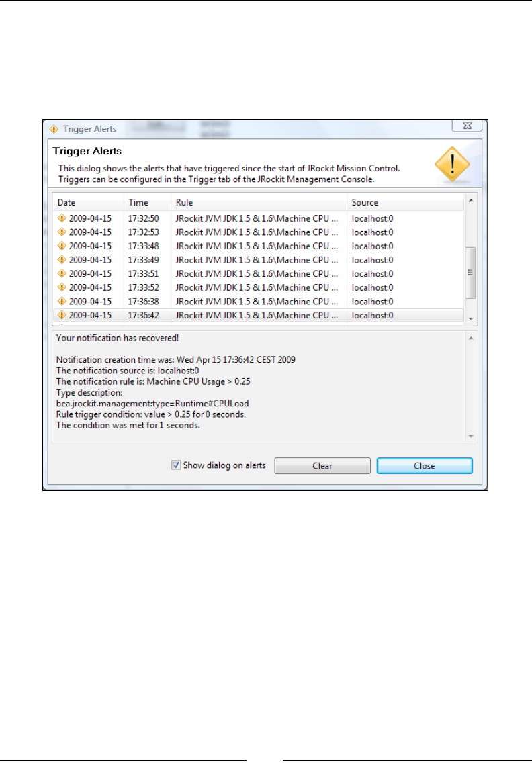Uncheck Show dialog on alerts
The width and height of the screenshot is (532, 767).
pyautogui.click(x=176, y=465)
